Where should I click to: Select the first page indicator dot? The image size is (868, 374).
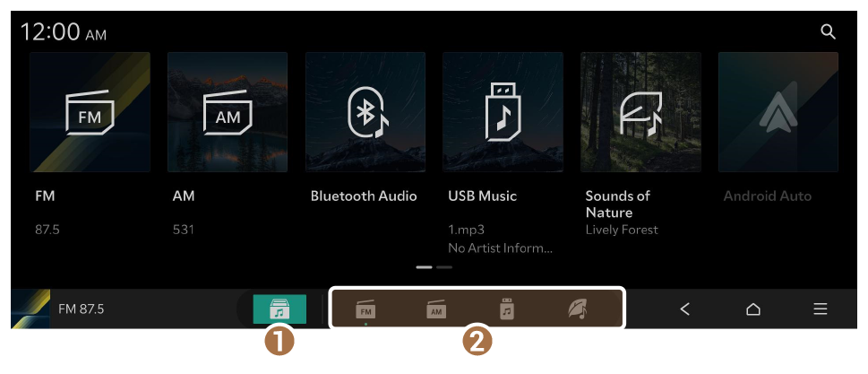pos(424,267)
